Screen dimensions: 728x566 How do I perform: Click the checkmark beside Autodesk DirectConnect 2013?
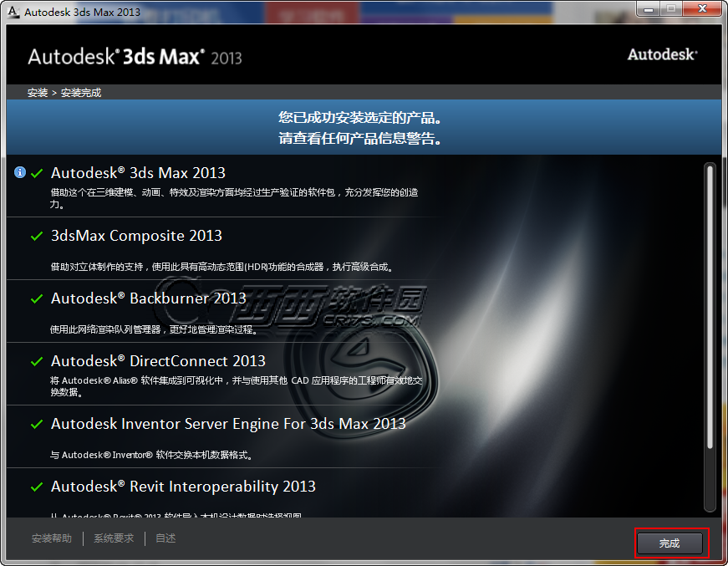coord(35,360)
